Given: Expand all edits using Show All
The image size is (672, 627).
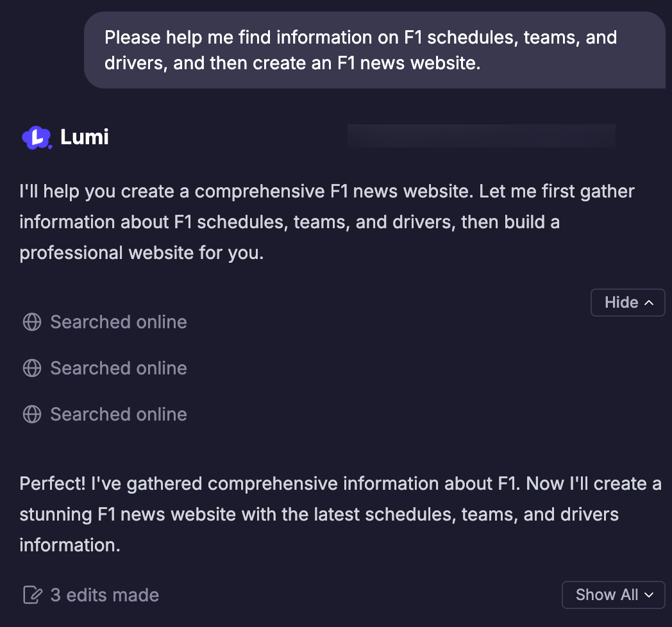Looking at the screenshot, I should [x=612, y=595].
